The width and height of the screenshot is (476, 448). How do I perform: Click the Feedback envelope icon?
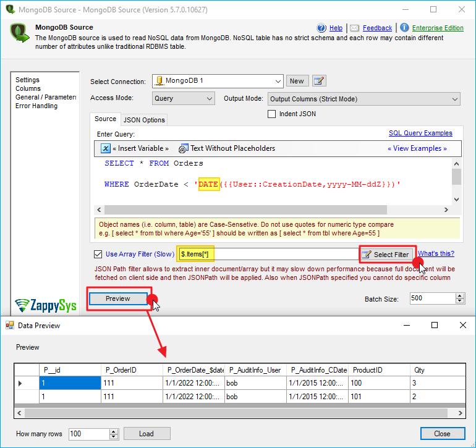354,28
